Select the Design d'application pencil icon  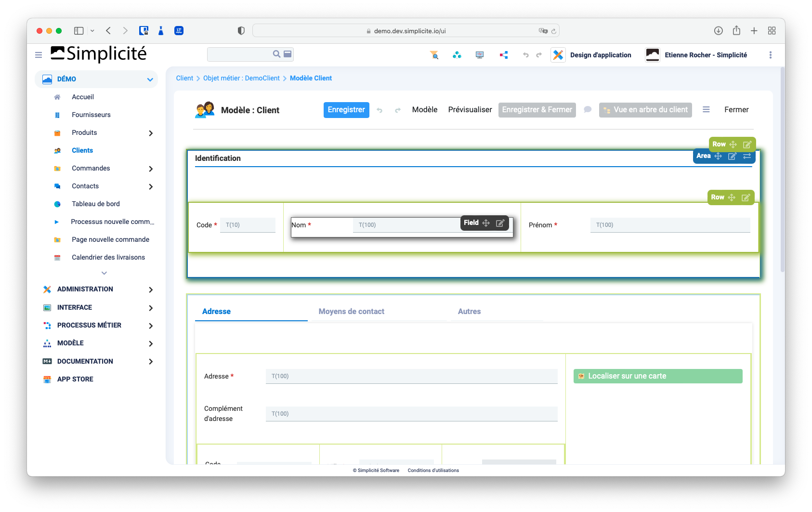point(558,54)
